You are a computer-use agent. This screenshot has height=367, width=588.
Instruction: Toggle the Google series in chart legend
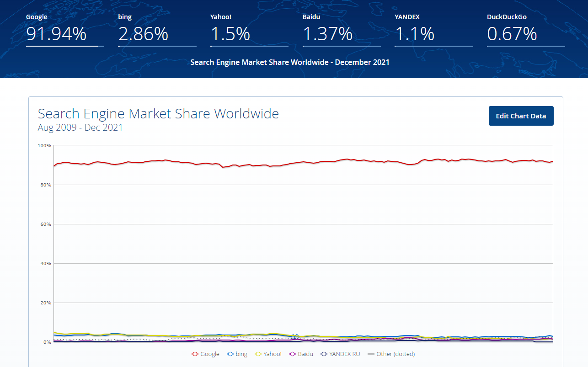coord(205,354)
